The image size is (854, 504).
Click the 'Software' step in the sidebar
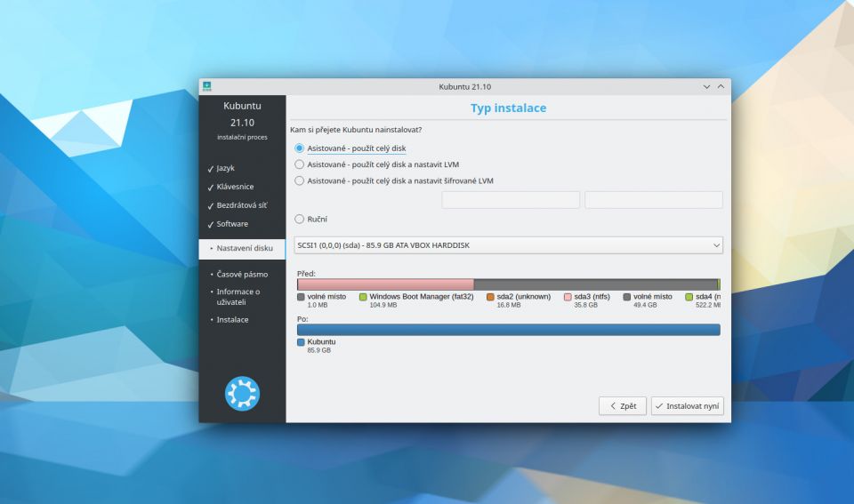(232, 224)
